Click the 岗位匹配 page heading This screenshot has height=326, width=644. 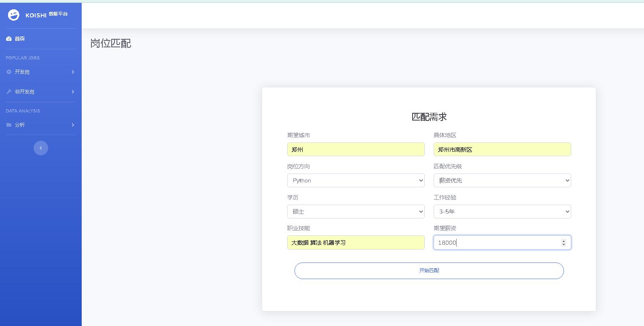click(x=111, y=43)
